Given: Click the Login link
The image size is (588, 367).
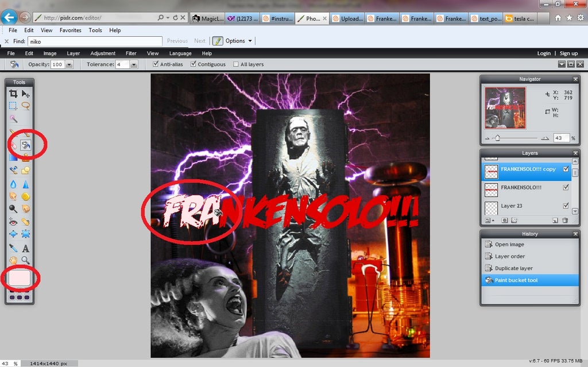Looking at the screenshot, I should [544, 53].
